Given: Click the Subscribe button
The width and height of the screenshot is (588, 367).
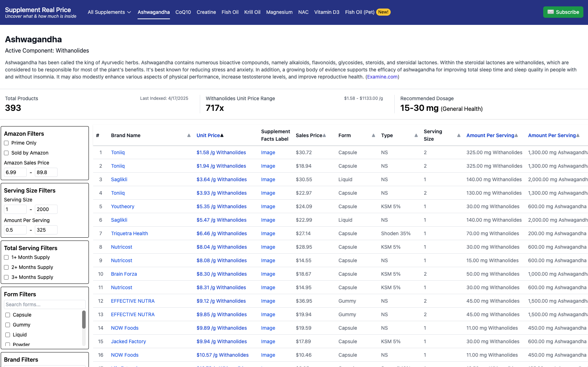Looking at the screenshot, I should [x=563, y=12].
